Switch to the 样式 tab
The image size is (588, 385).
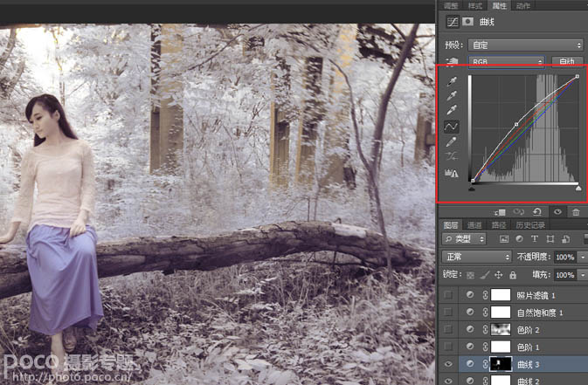click(474, 5)
